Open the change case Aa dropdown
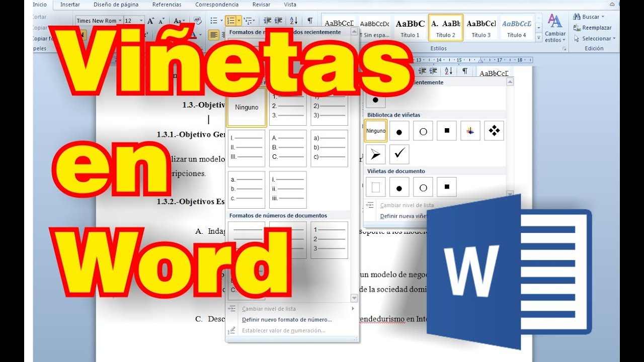 click(x=179, y=21)
